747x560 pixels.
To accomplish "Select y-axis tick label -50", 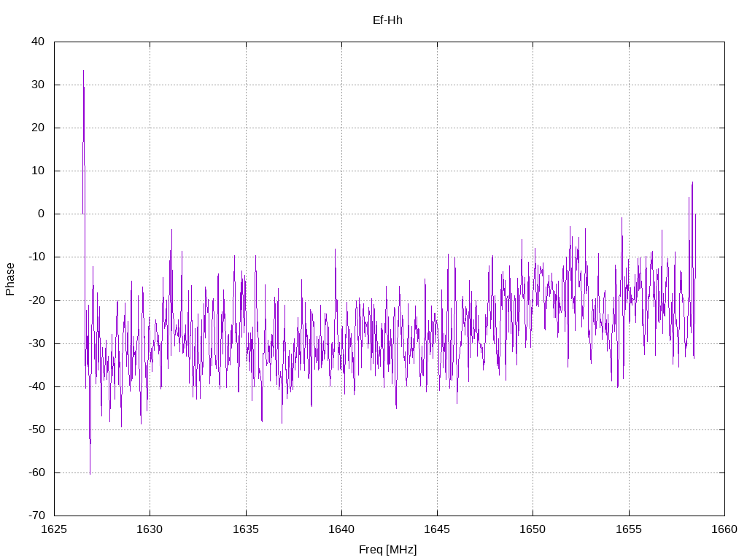I will pos(36,429).
